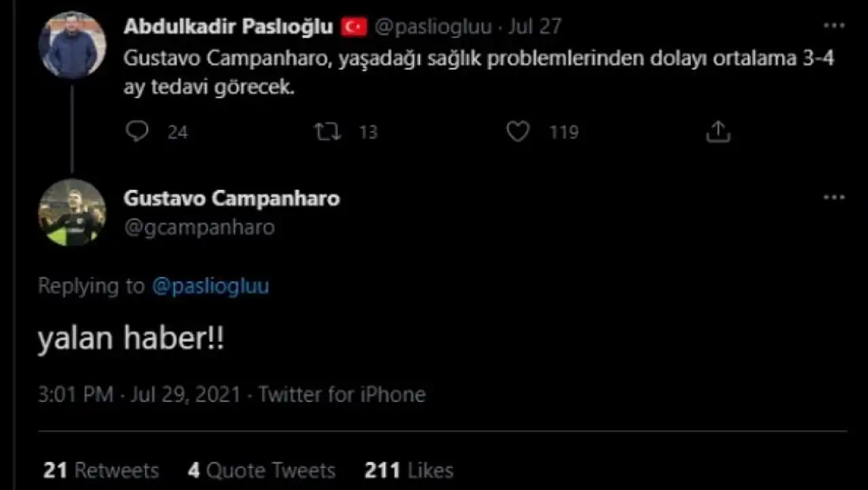Image resolution: width=868 pixels, height=490 pixels.
Task: Open more options on Campanharo's reply
Action: 833,197
